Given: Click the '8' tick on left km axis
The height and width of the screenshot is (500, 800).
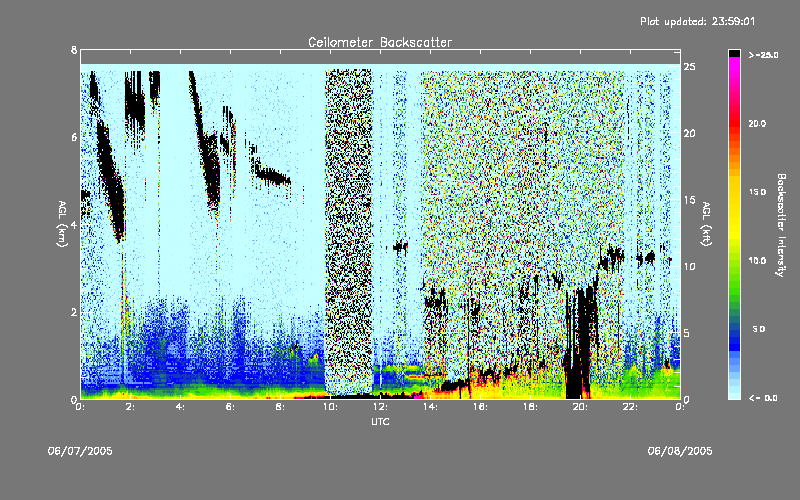Looking at the screenshot, I should (x=74, y=50).
